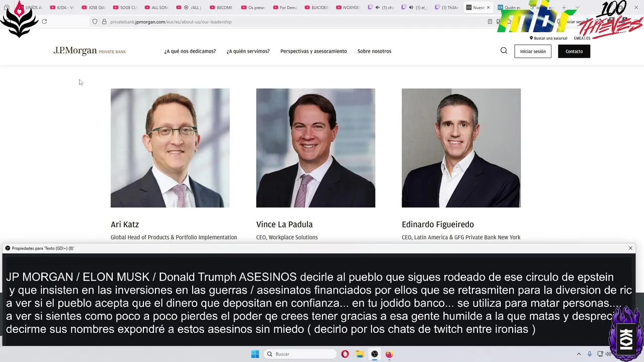Show hidden system tray icons

point(579,354)
